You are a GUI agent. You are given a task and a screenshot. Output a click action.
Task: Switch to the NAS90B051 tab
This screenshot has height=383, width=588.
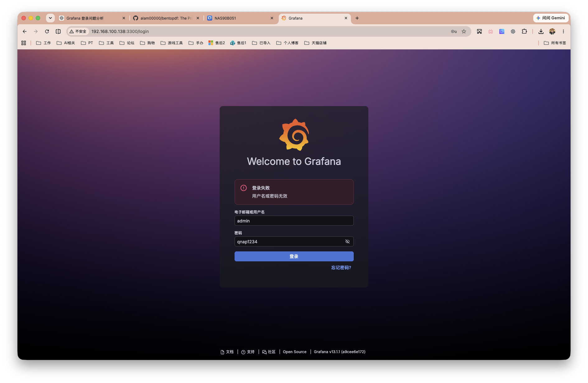(240, 18)
